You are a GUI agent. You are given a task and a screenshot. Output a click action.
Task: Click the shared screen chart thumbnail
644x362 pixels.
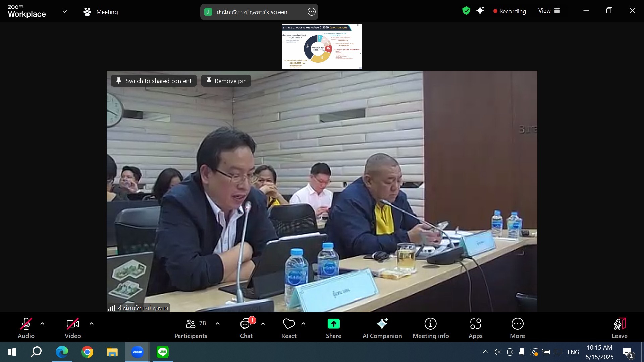[322, 47]
